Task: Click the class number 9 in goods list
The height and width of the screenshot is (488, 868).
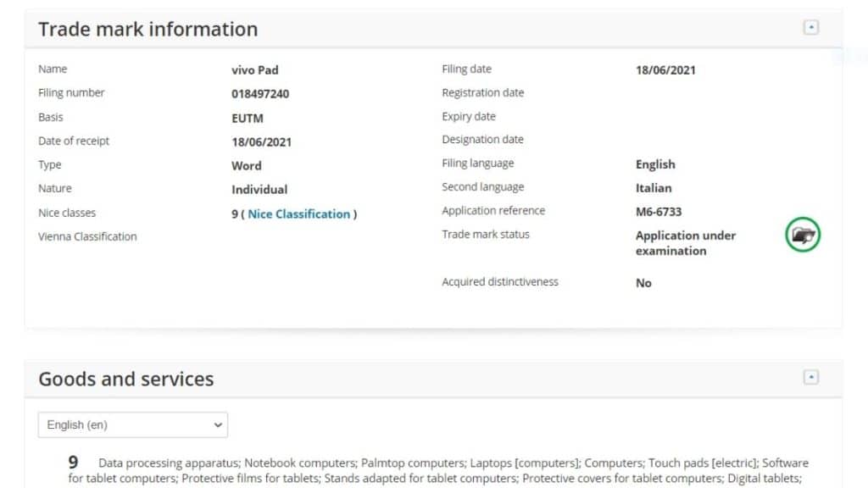Action: [73, 462]
